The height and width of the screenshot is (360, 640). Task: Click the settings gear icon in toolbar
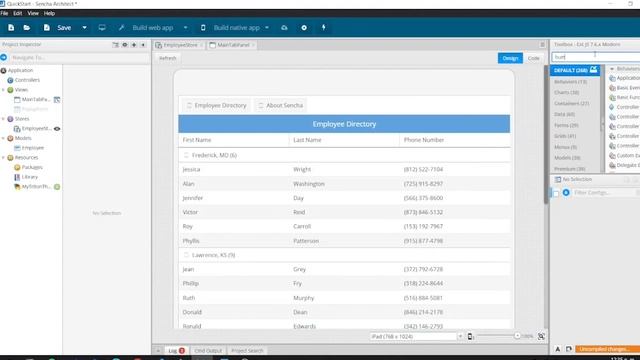(x=304, y=27)
